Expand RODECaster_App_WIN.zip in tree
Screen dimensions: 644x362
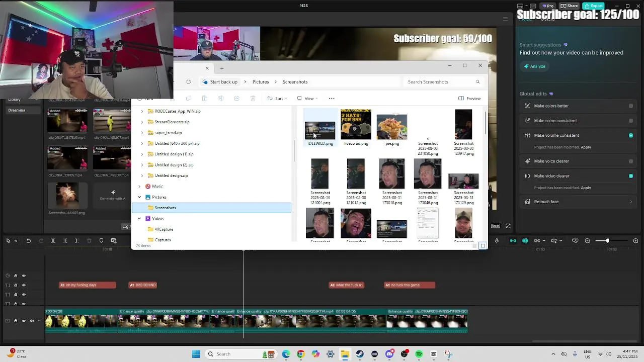142,112
